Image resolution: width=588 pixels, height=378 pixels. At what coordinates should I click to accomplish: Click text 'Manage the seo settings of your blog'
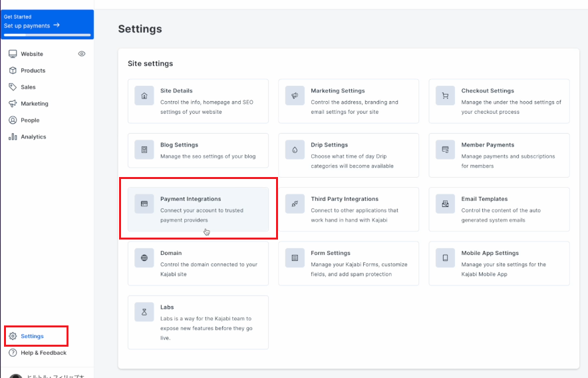(208, 156)
